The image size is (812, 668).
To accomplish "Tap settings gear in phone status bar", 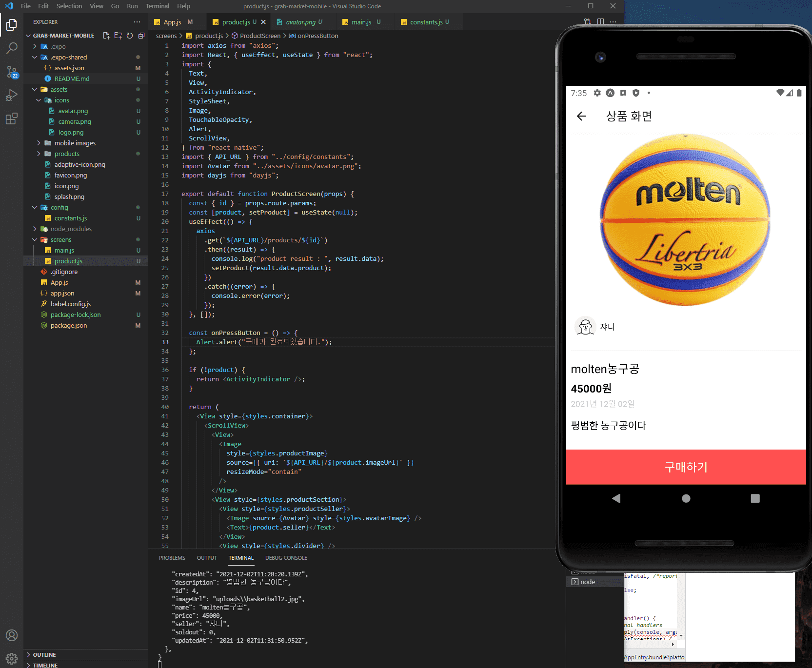I will click(597, 93).
